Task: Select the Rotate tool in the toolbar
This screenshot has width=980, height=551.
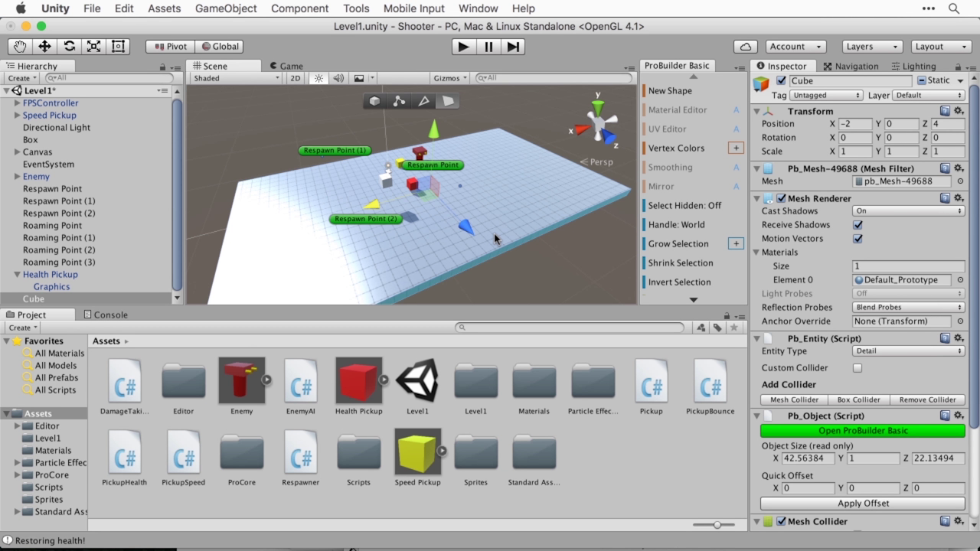Action: (x=69, y=47)
